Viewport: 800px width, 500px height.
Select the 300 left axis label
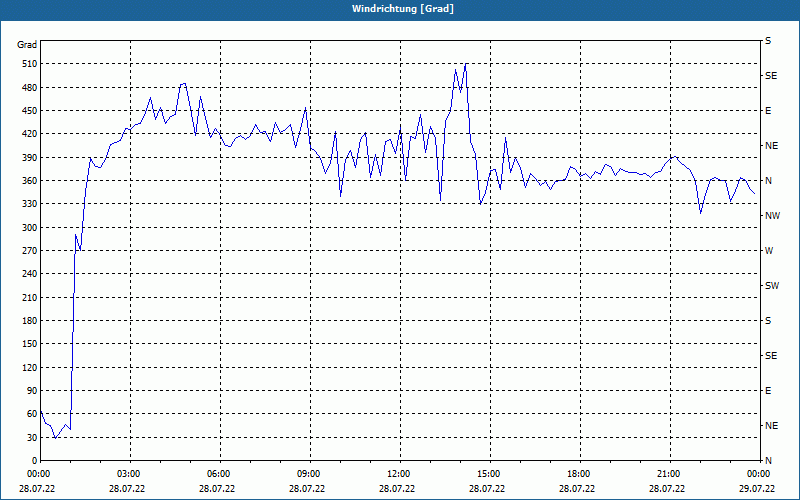(x=30, y=228)
